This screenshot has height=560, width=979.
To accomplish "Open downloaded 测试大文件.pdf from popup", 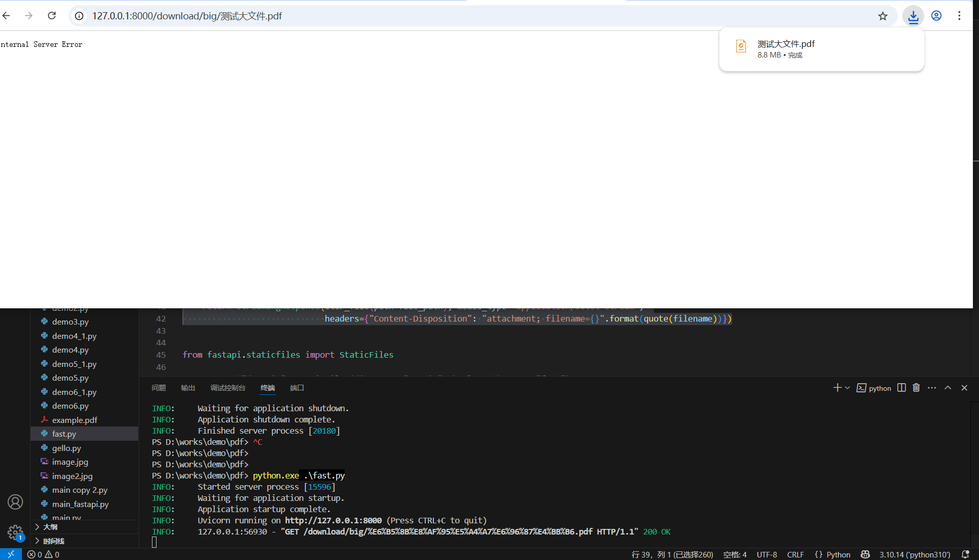I will coord(786,44).
